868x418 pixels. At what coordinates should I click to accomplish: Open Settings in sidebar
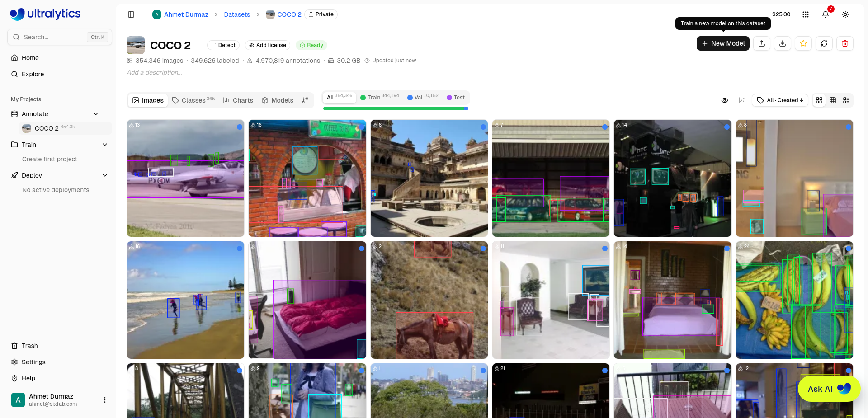tap(33, 362)
